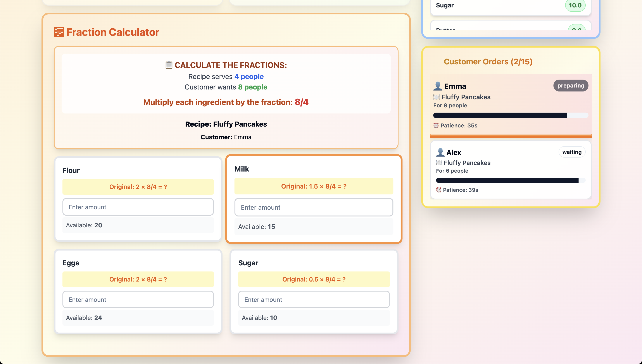The image size is (642, 364).
Task: Click the plate icon in Alex's order
Action: point(439,163)
